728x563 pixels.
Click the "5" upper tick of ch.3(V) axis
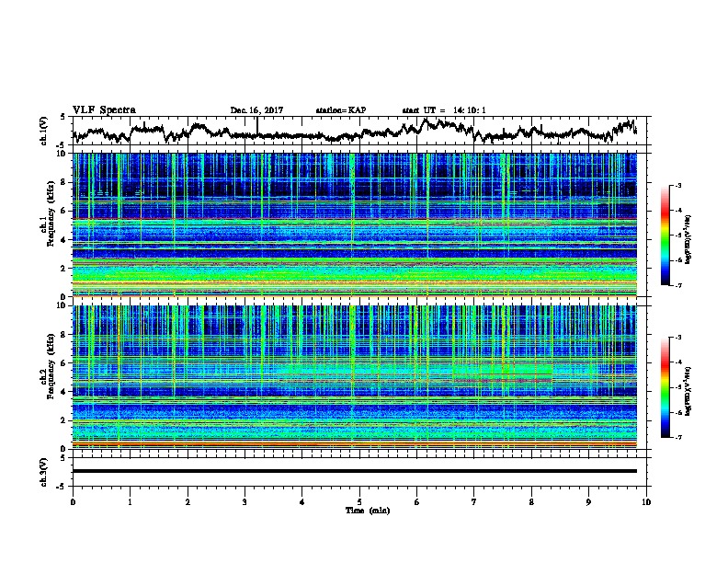pos(63,458)
